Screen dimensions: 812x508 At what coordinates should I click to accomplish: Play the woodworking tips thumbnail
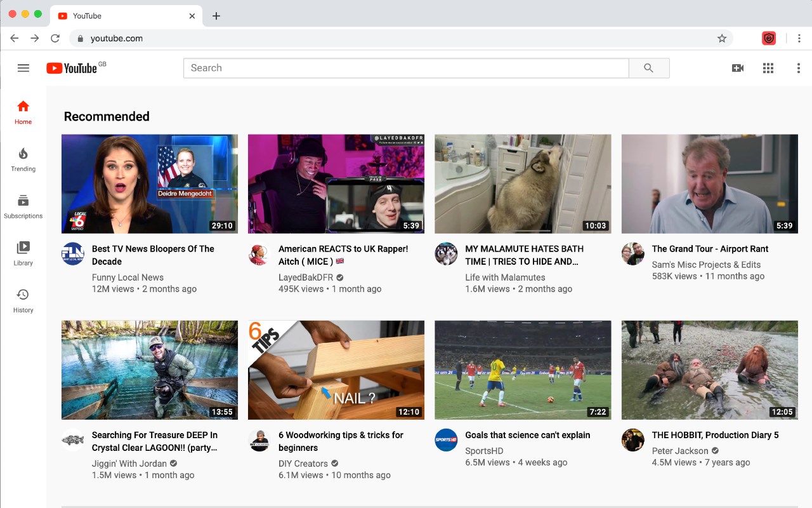pos(336,370)
